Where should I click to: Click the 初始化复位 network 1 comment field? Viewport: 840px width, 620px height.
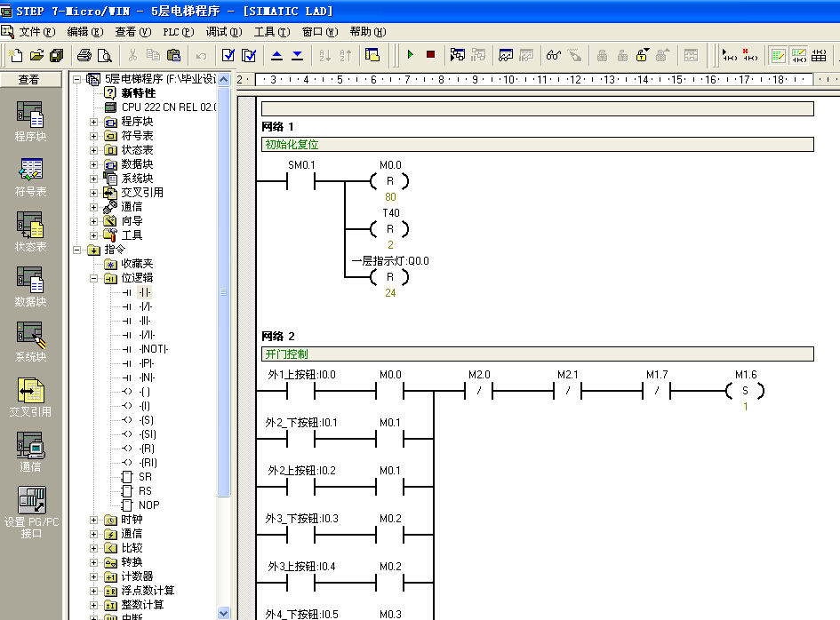pos(537,145)
